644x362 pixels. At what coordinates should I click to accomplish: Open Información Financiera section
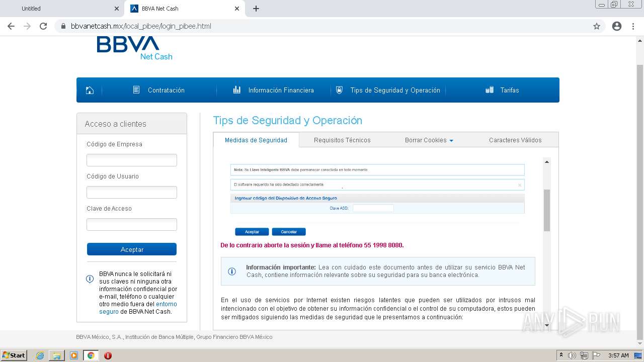(x=281, y=90)
